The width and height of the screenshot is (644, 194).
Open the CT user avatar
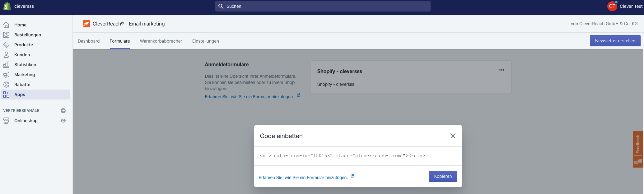(x=612, y=6)
